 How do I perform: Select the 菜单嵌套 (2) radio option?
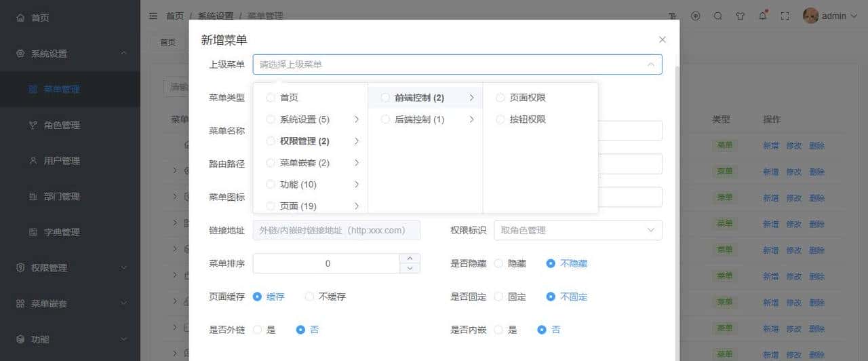(x=271, y=163)
